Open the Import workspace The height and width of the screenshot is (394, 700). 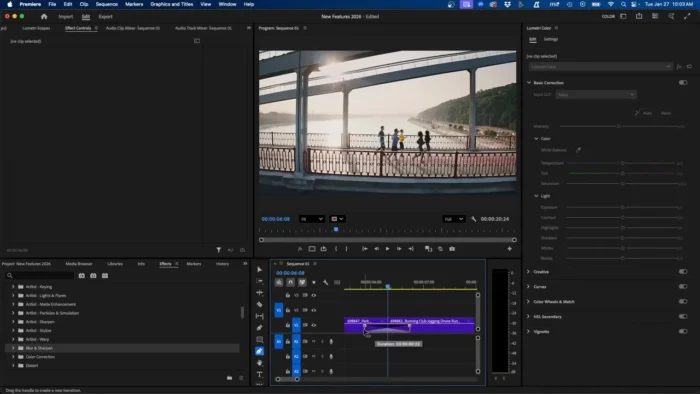pyautogui.click(x=66, y=17)
